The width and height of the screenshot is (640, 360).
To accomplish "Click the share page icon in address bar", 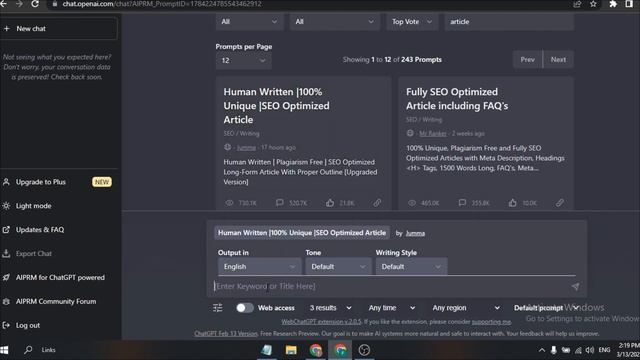I will pos(577,4).
